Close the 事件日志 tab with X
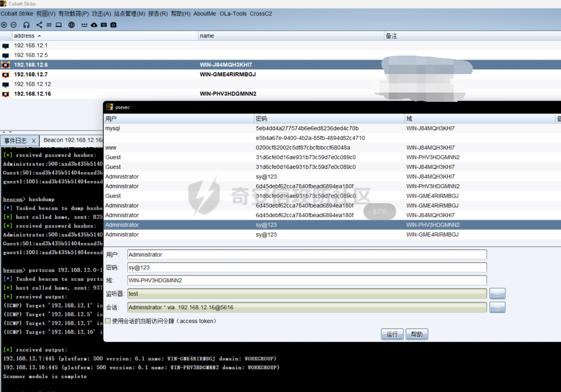This screenshot has height=392, width=561. pos(34,141)
